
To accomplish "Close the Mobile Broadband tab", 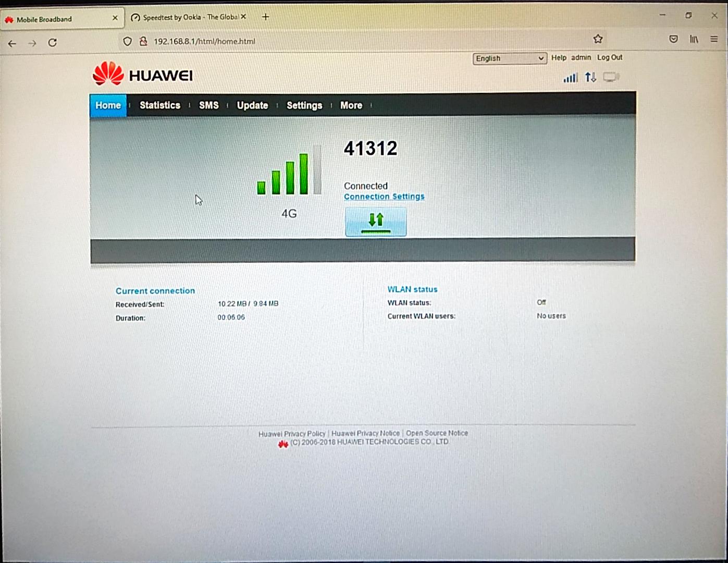I will pyautogui.click(x=115, y=18).
